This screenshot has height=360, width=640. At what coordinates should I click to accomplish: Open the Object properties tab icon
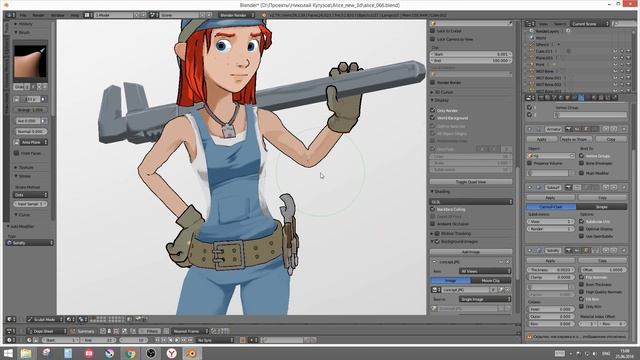point(568,98)
